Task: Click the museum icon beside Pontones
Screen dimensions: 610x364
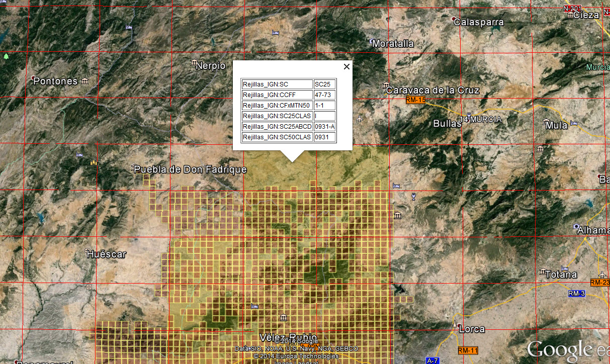Action: (85, 81)
